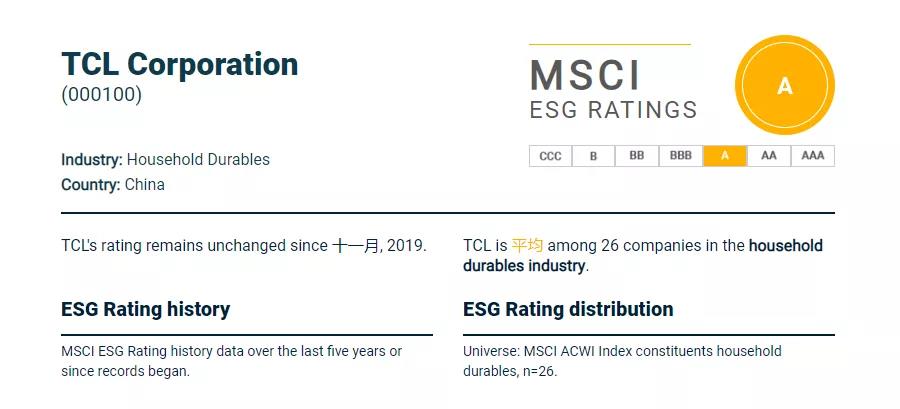
Task: Click the bold household durables industry text
Action: pos(643,256)
